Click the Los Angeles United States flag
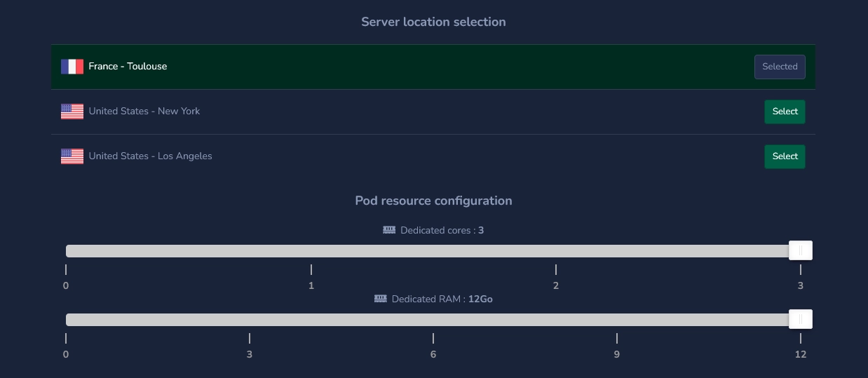This screenshot has width=868, height=378. (x=72, y=156)
